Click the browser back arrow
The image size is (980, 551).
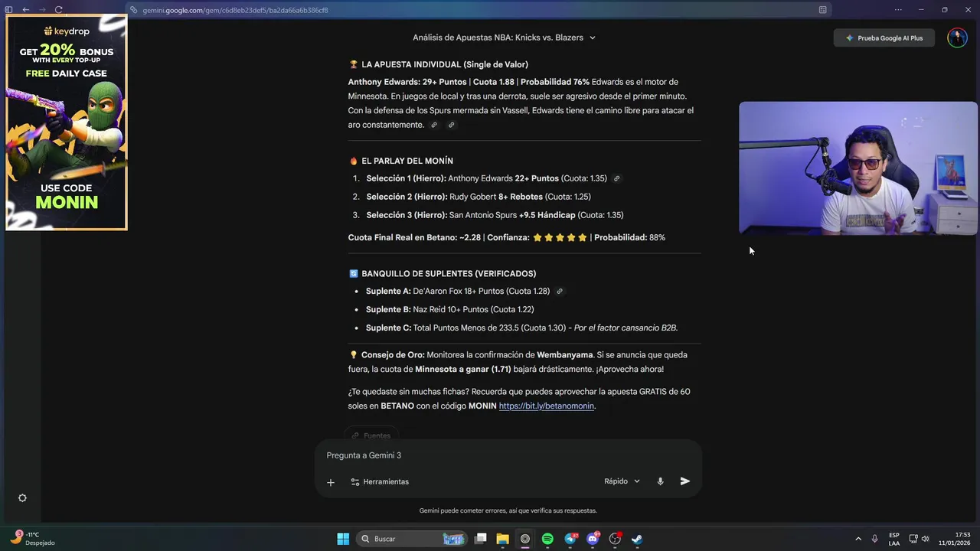pyautogui.click(x=26, y=10)
